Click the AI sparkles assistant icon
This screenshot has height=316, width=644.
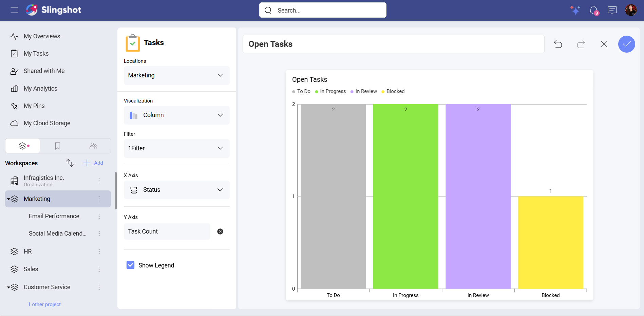(x=575, y=10)
